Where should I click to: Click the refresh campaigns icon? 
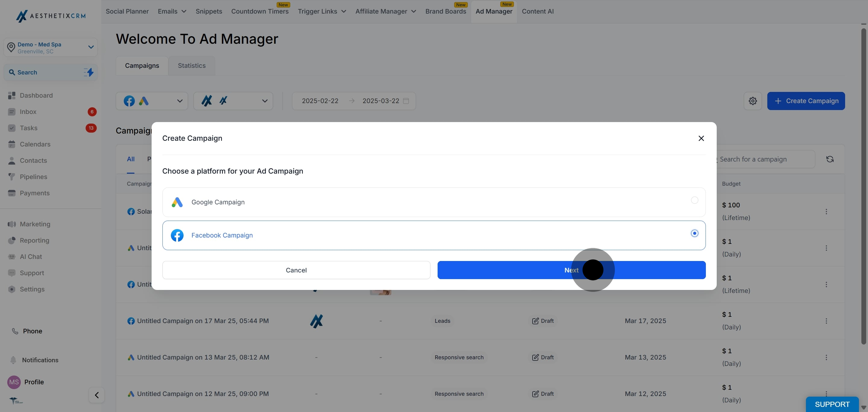click(x=830, y=159)
